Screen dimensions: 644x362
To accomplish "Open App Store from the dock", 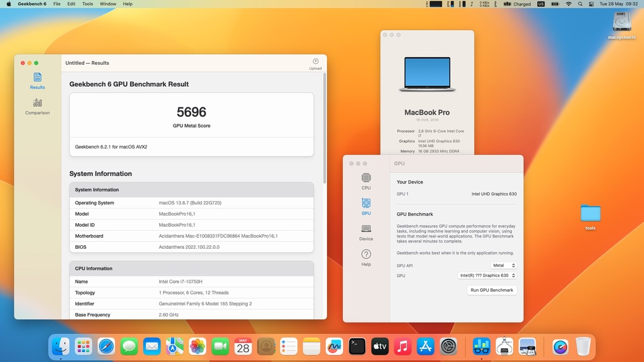I will [426, 347].
